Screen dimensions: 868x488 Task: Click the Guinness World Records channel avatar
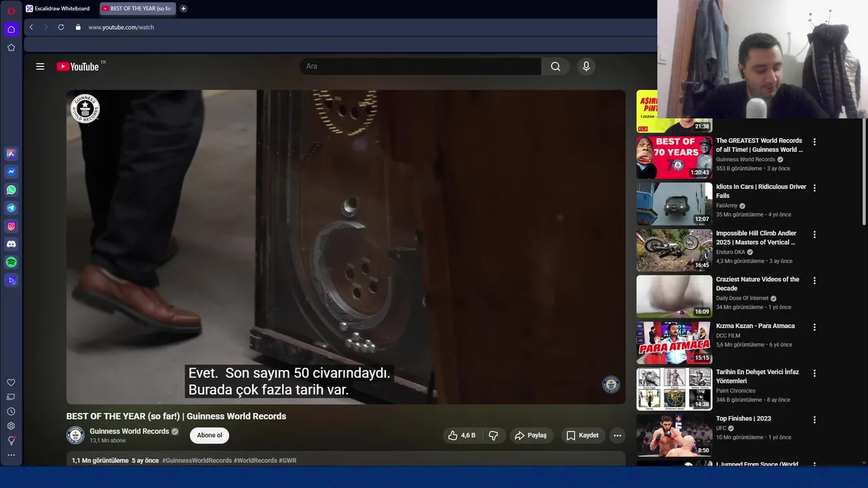coord(75,435)
